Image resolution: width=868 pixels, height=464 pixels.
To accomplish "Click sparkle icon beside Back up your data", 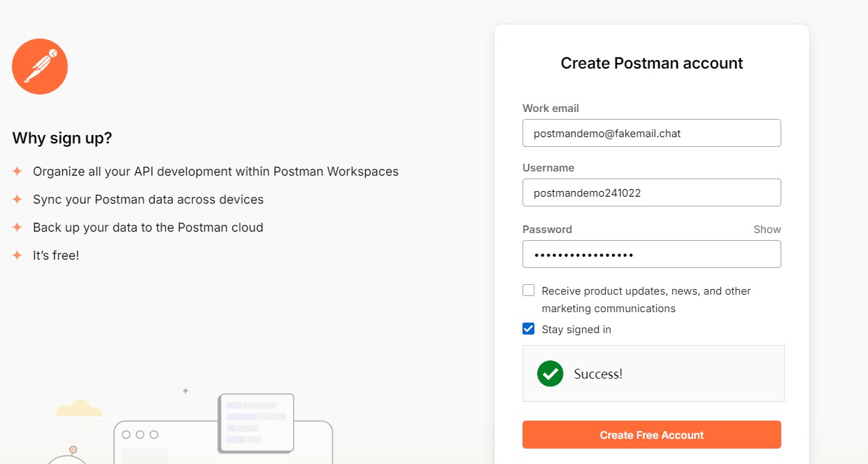I will pyautogui.click(x=17, y=227).
